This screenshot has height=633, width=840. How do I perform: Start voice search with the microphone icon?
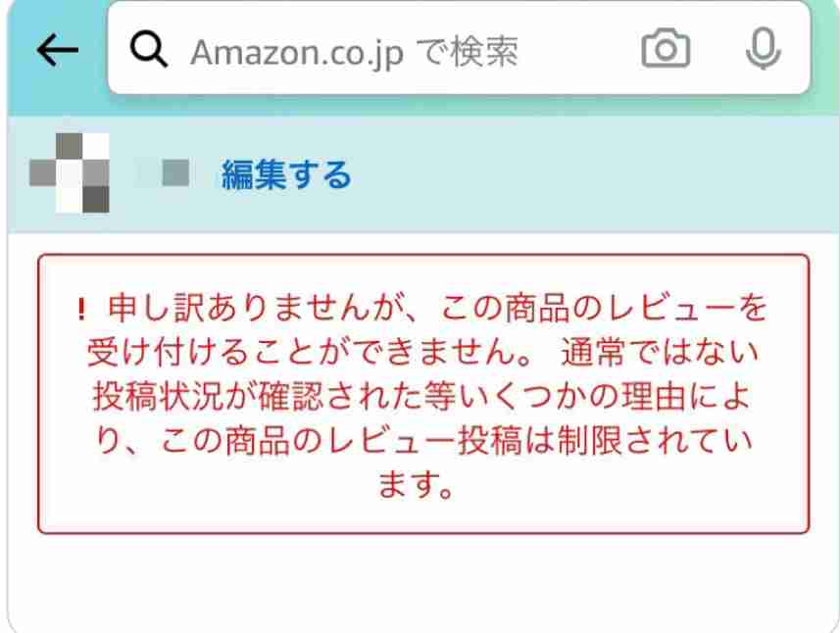coord(763,49)
